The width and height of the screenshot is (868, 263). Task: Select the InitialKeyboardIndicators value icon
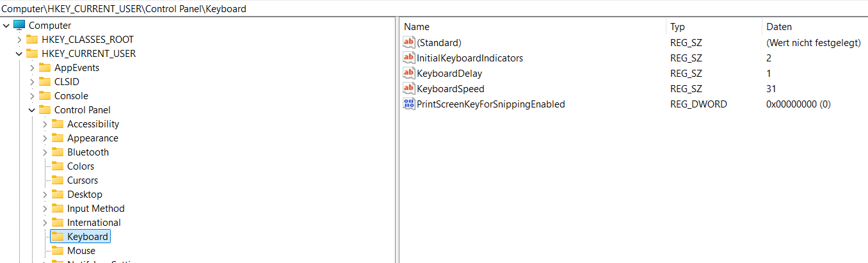coord(409,58)
